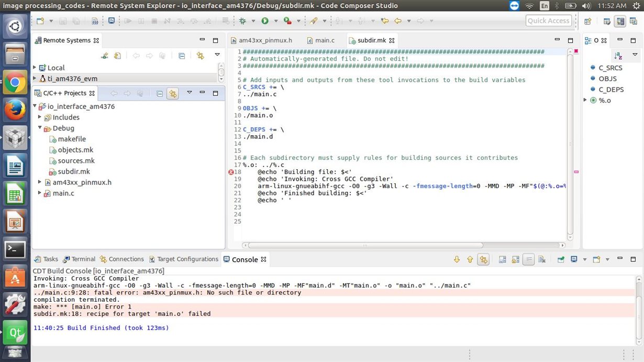Screen dimensions: 644x362
Task: Toggle Link with Editor in Remote Systems
Action: pos(200,56)
